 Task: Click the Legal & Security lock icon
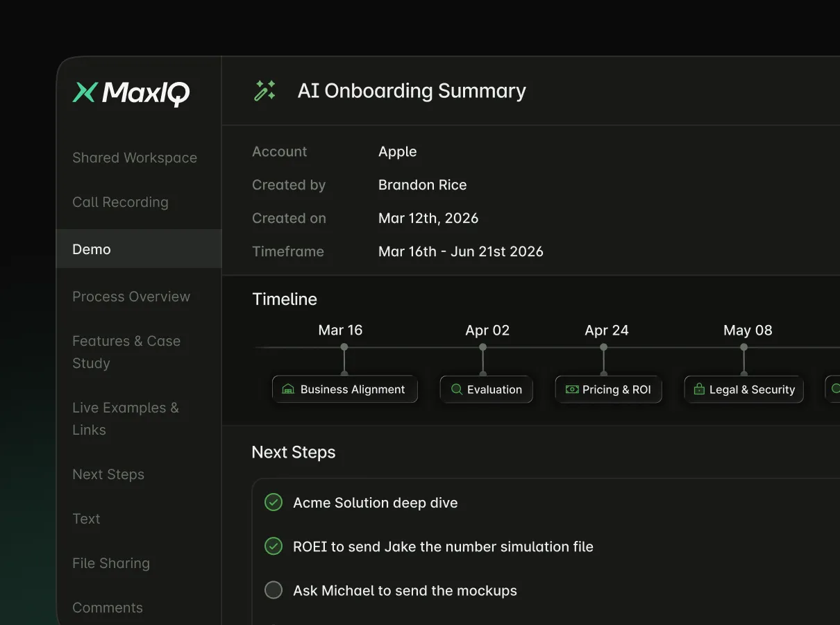[x=699, y=390]
